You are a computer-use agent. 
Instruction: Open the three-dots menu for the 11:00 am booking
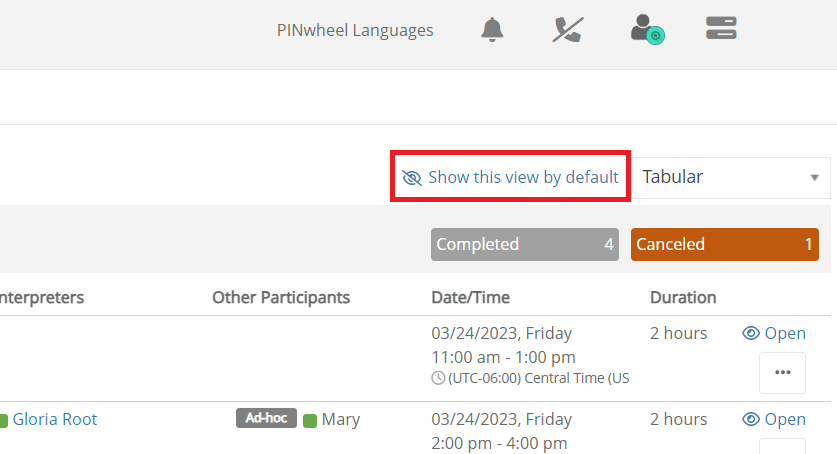[782, 372]
